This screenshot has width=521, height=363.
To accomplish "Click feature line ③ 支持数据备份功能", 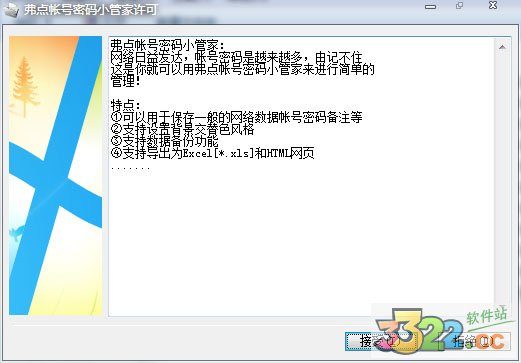I will (x=164, y=141).
